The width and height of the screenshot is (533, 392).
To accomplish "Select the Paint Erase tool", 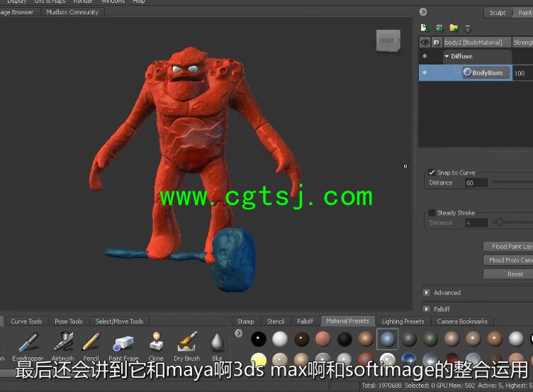I will click(x=123, y=346).
